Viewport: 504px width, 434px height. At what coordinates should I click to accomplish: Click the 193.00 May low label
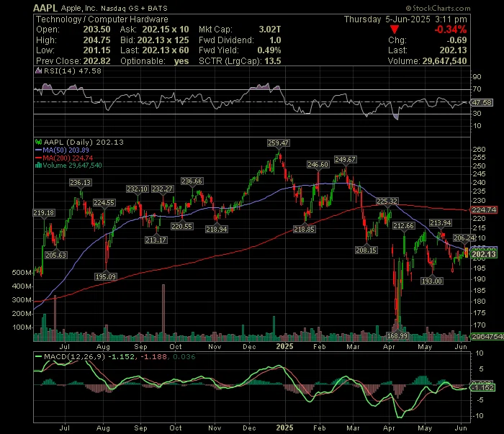point(432,281)
